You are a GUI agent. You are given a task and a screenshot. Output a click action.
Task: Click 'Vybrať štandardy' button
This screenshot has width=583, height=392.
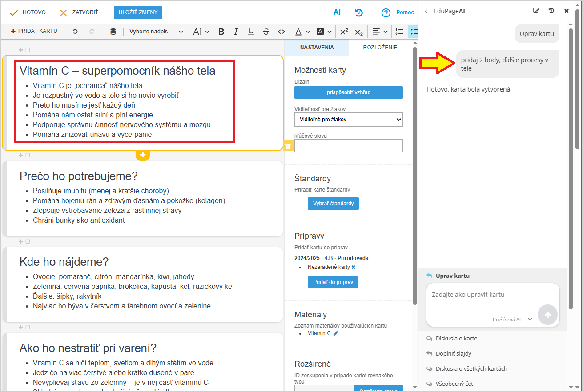pos(333,203)
